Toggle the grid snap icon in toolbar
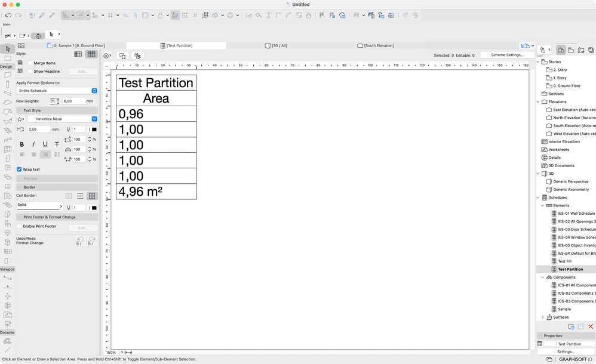 [x=110, y=15]
